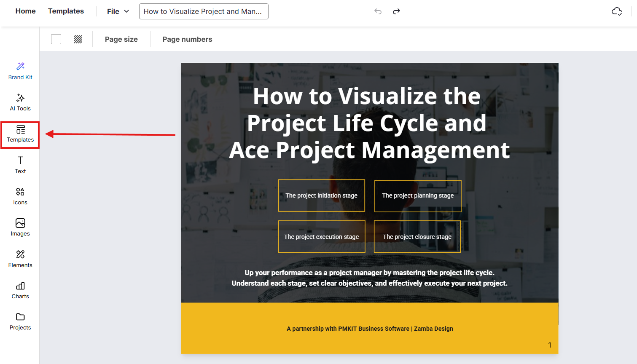Select the striped background pattern option
This screenshot has height=364, width=637.
[x=78, y=39]
